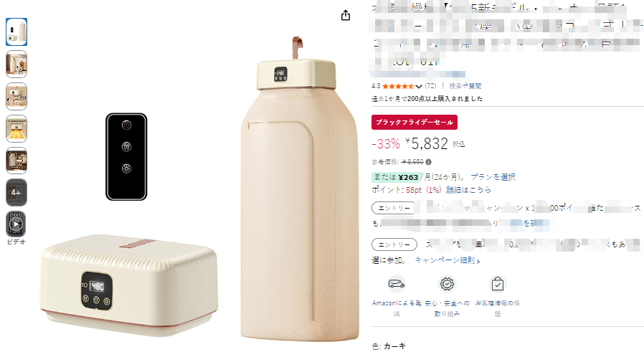The image size is (644, 357).
Task: Click the ブラックフライデーセール badge
Action: point(415,123)
